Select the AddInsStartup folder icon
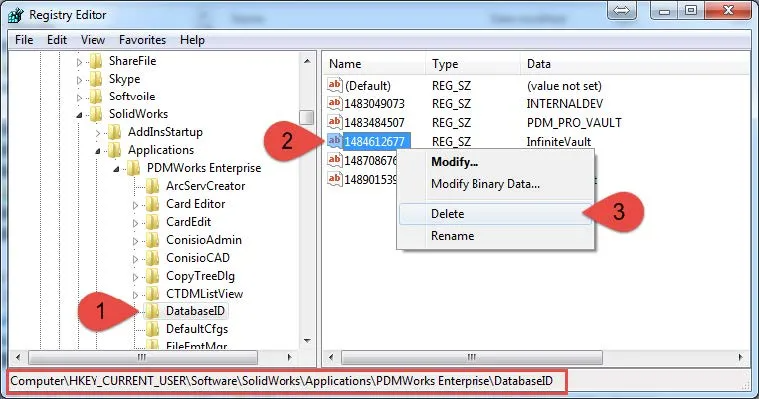This screenshot has width=759, height=399. (x=115, y=132)
